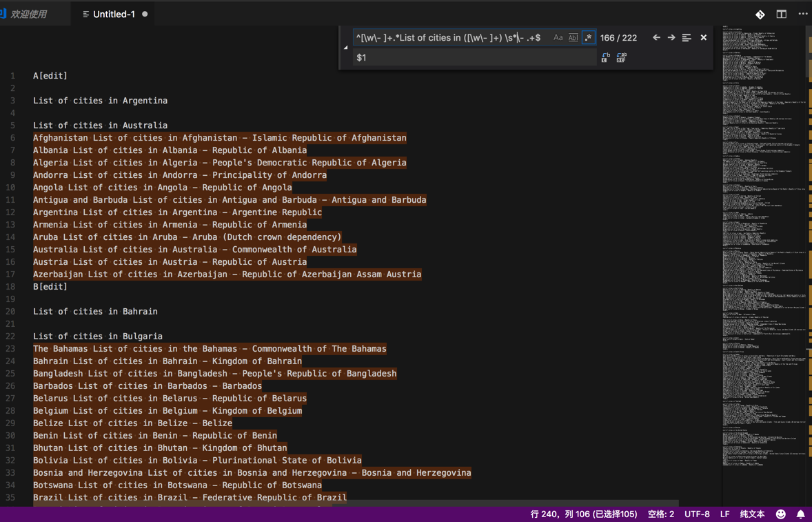Switch to the 欢迎使用 tab
The width and height of the screenshot is (812, 522).
[29, 14]
